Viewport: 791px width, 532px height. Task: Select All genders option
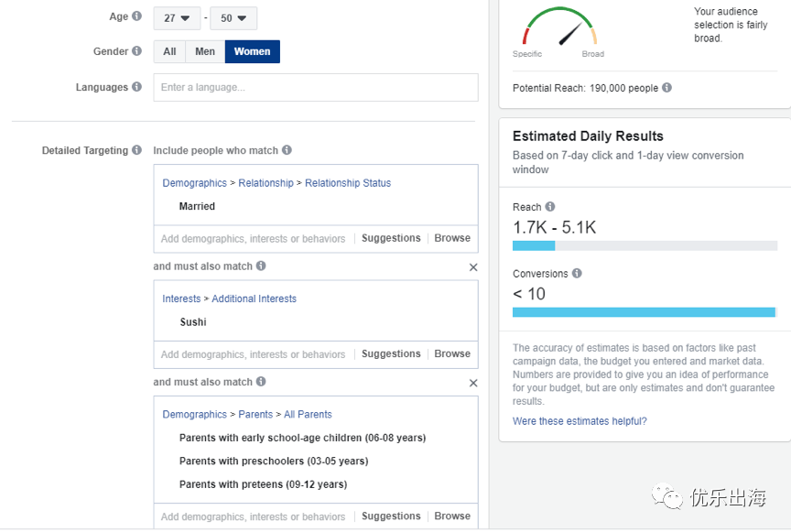169,51
